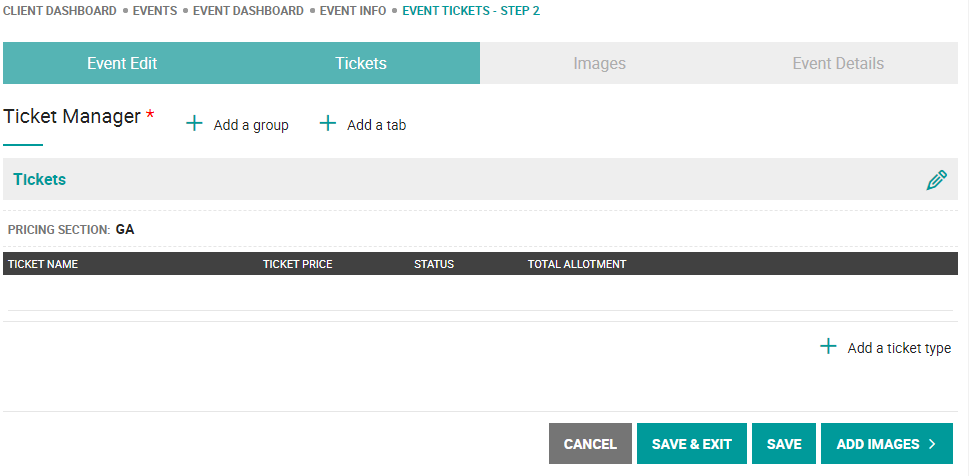
Task: Click the Add a group link text
Action: tap(251, 125)
